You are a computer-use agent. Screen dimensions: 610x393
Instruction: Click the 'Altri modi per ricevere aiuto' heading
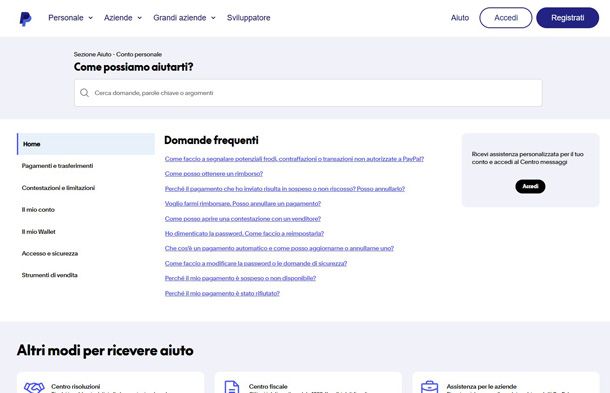105,350
